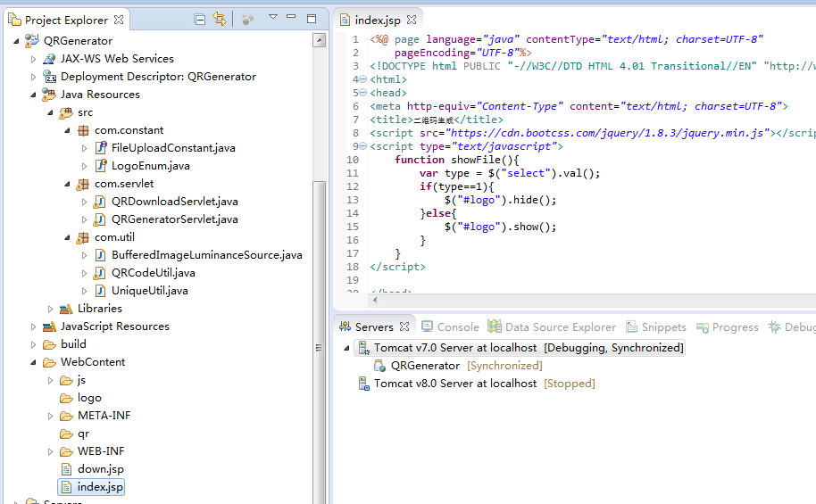Screen dimensions: 816x504
Task: Expand the Libraries node
Action: coord(51,309)
